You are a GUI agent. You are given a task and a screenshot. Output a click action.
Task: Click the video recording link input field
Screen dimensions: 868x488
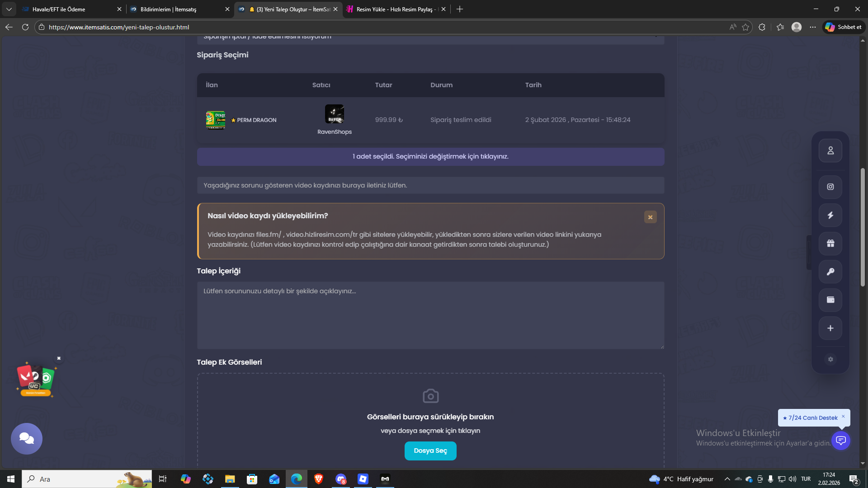430,185
